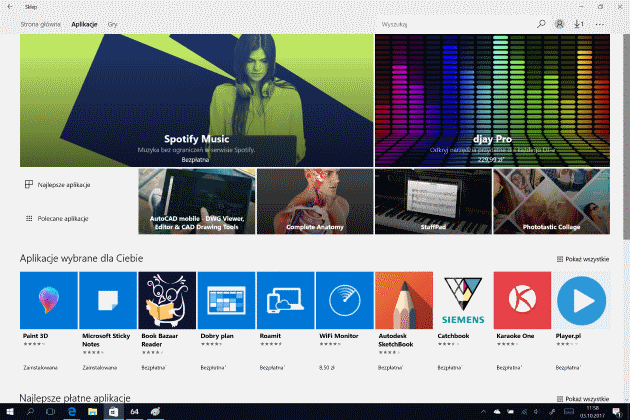
Task: Open the Catchbook Siemens app tile
Action: [x=463, y=300]
